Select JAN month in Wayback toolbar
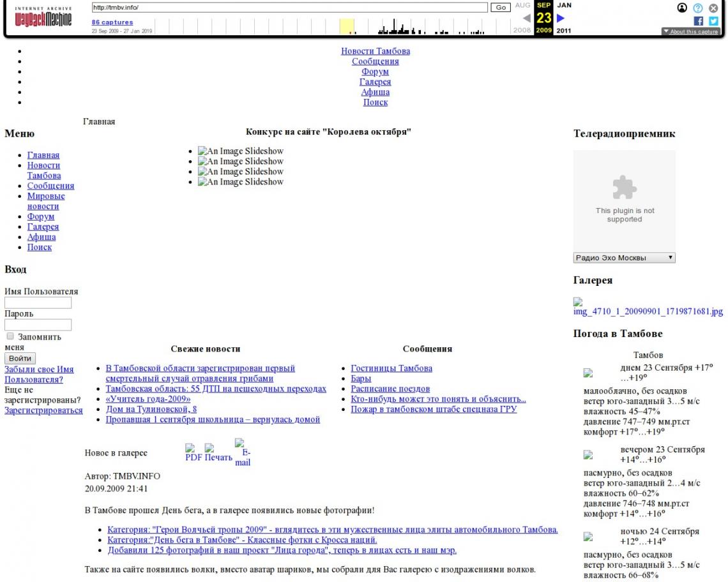Image resolution: width=728 pixels, height=582 pixels. 564,5
